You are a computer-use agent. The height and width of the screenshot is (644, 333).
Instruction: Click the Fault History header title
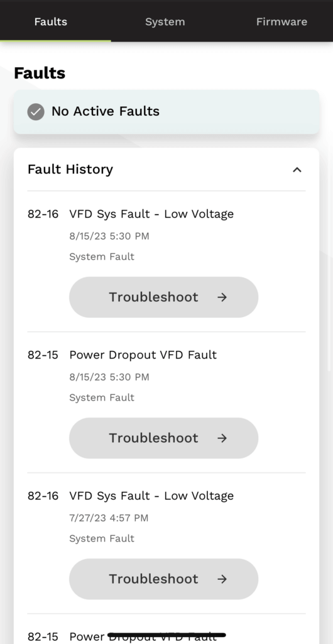(x=70, y=169)
